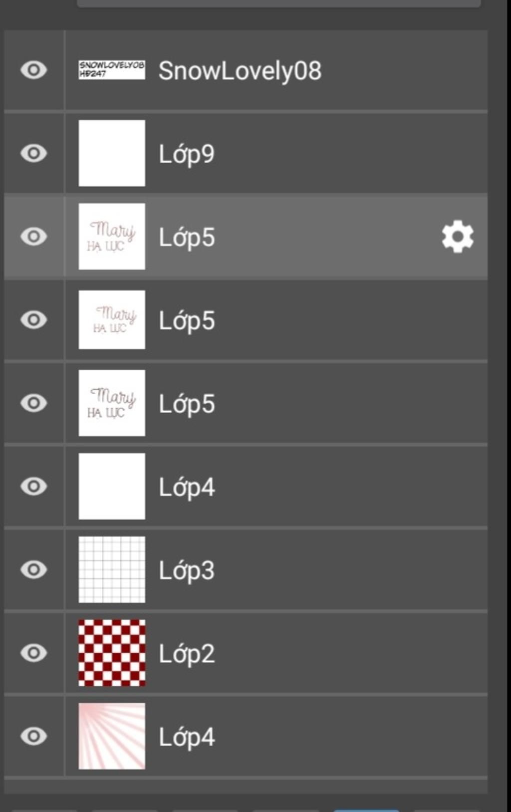
Task: Select the pink sunburst layer thumbnail
Action: click(x=112, y=736)
